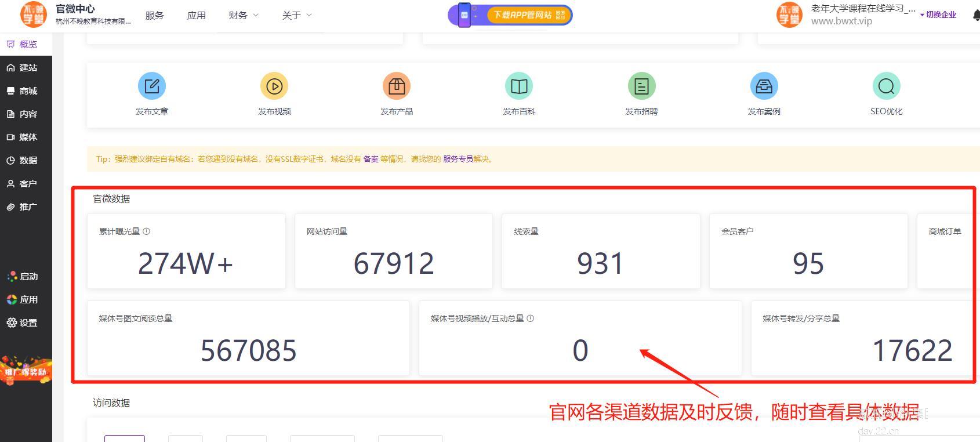Expand the 关于 dropdown menu
Image resolution: width=980 pixels, height=442 pixels.
[x=296, y=16]
